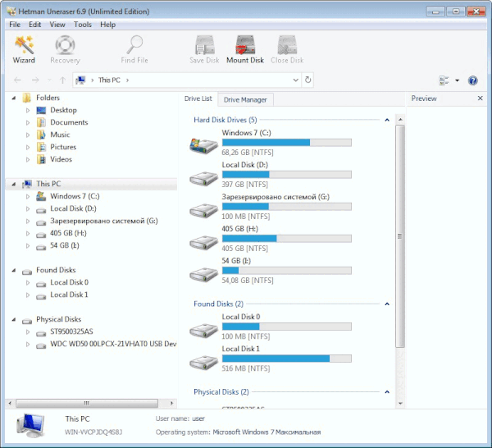Go back with the left arrow

click(17, 80)
